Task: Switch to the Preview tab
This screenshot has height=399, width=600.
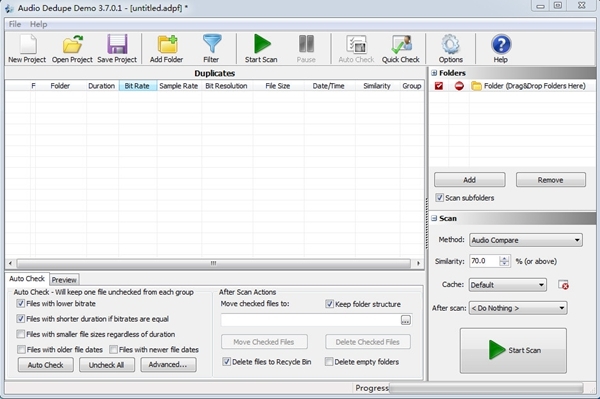Action: pyautogui.click(x=64, y=280)
